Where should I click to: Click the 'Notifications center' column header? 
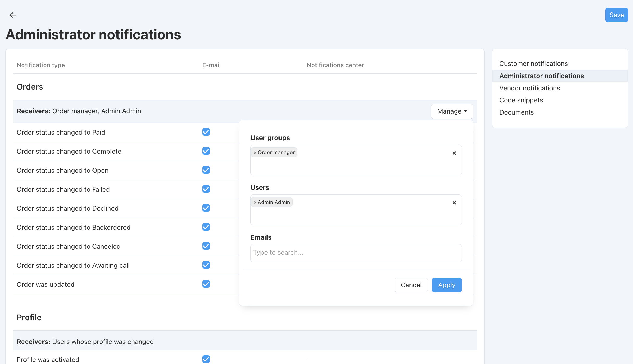point(335,65)
